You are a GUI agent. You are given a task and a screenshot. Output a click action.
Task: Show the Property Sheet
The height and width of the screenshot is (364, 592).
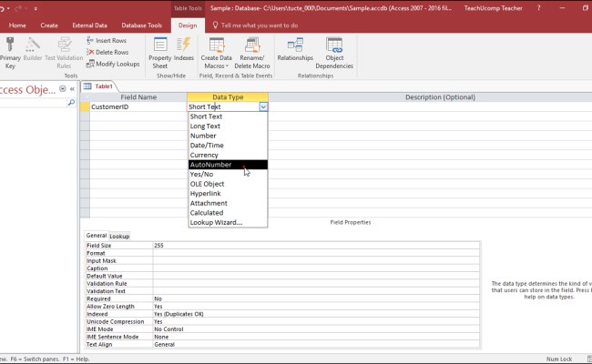point(160,53)
